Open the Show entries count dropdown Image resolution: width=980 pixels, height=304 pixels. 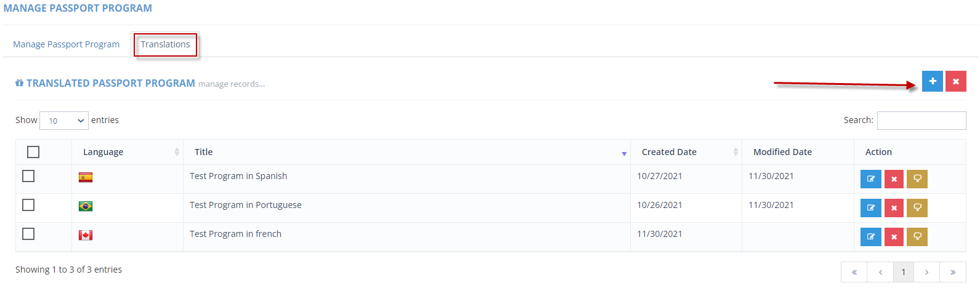click(64, 121)
